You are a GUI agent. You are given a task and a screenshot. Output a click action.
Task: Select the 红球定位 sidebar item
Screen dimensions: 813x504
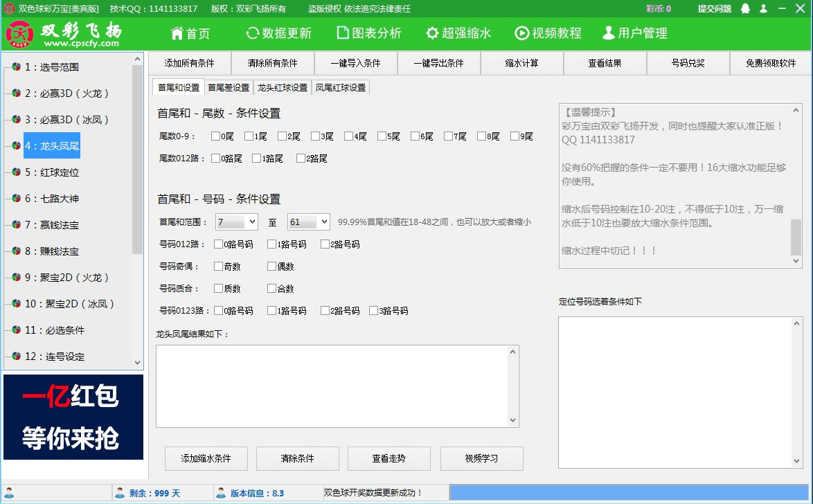coord(53,174)
